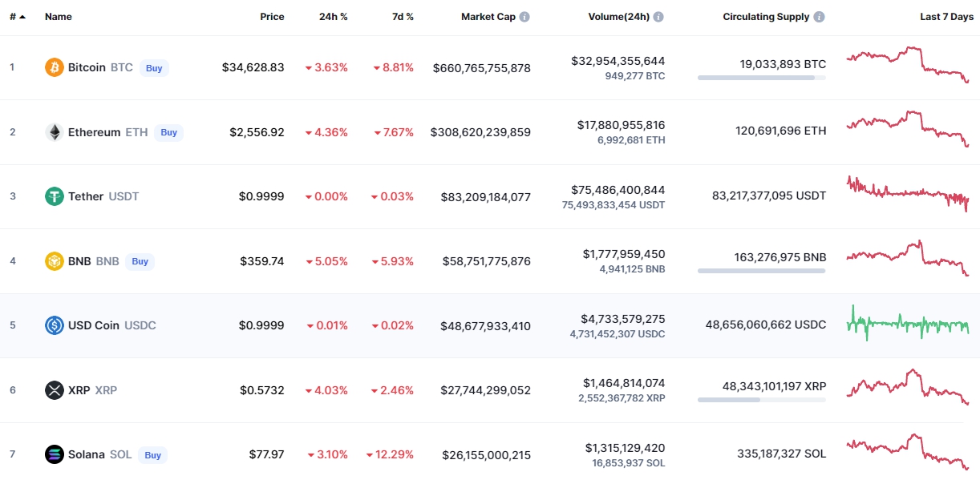980x484 pixels.
Task: Click Ethereum market cap $308,620,239,859
Action: 480,132
